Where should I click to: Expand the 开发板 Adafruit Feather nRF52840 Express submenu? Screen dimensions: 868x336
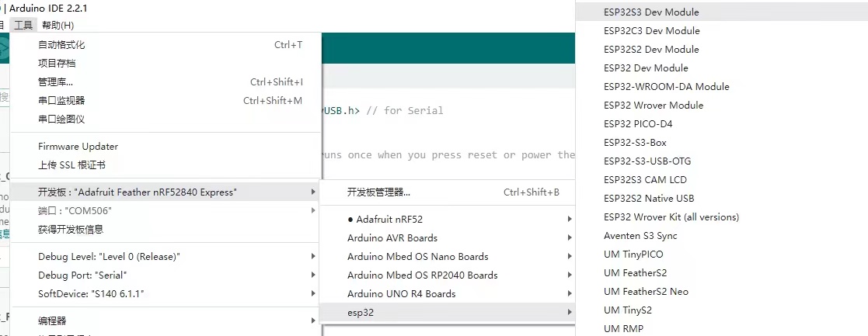(166, 192)
